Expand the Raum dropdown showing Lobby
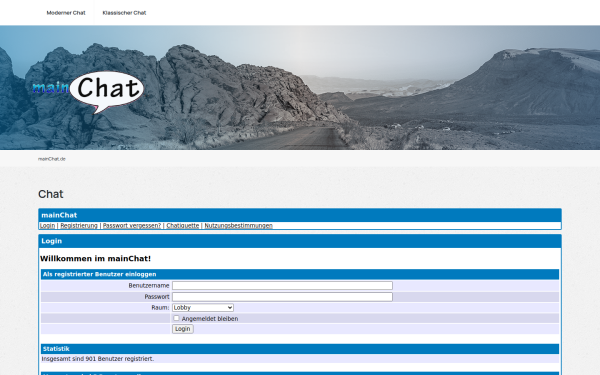 [203, 307]
